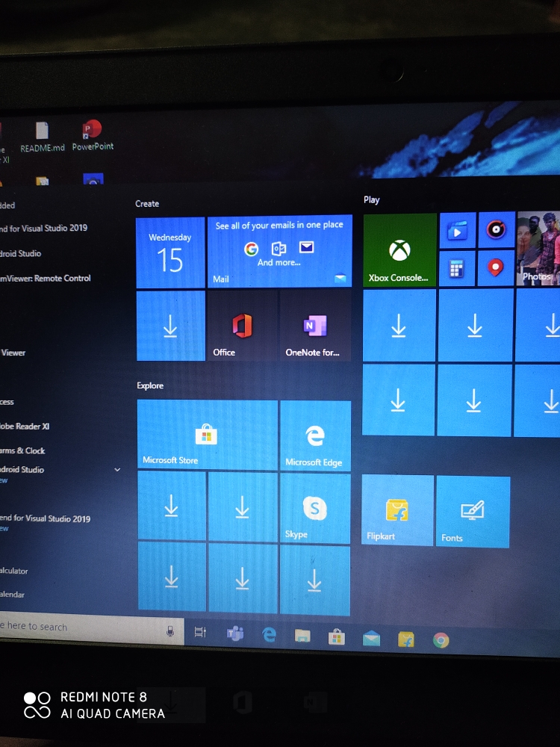Open Google Chrome from the taskbar
The height and width of the screenshot is (747, 560).
point(441,640)
